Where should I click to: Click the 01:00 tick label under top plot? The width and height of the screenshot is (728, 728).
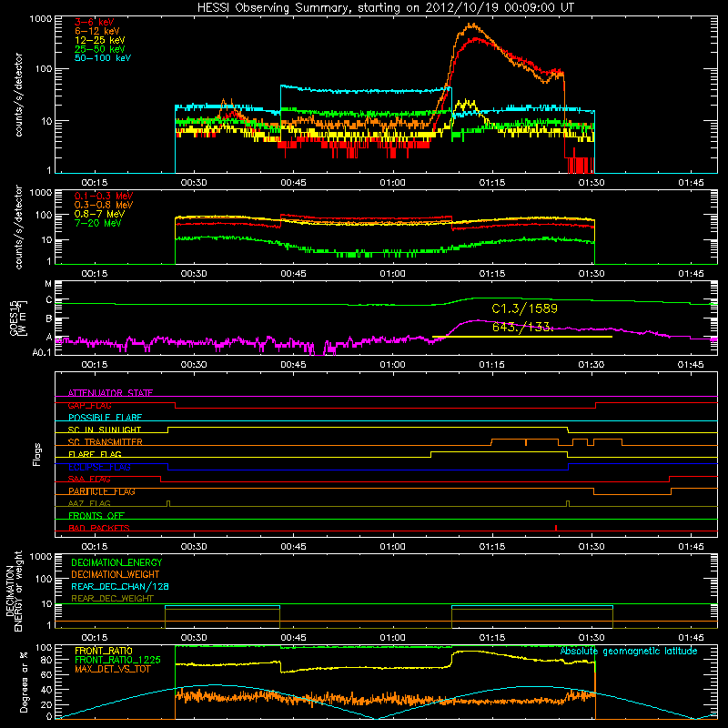pyautogui.click(x=393, y=183)
